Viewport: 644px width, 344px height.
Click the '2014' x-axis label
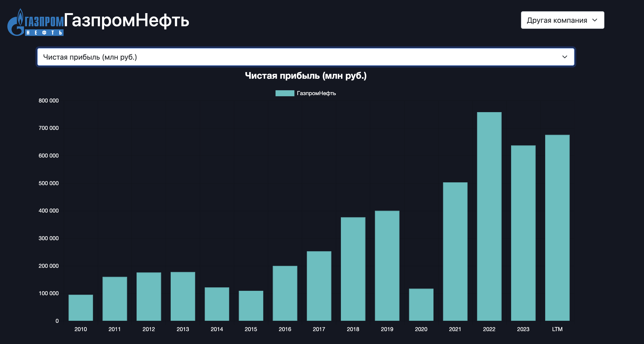[217, 329]
